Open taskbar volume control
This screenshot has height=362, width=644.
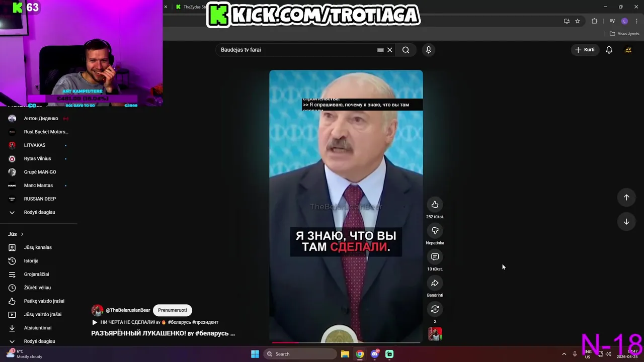point(608,354)
